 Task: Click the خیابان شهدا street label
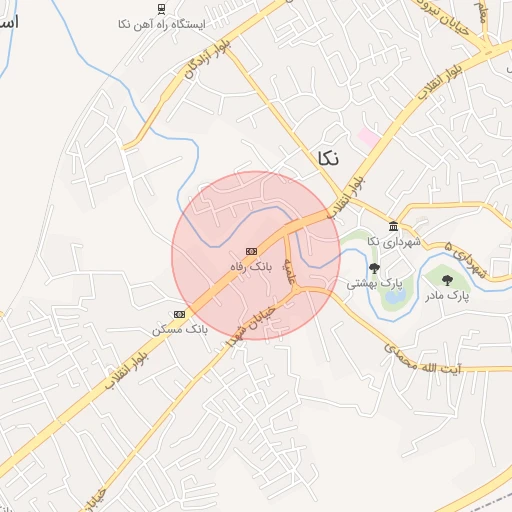[251, 327]
